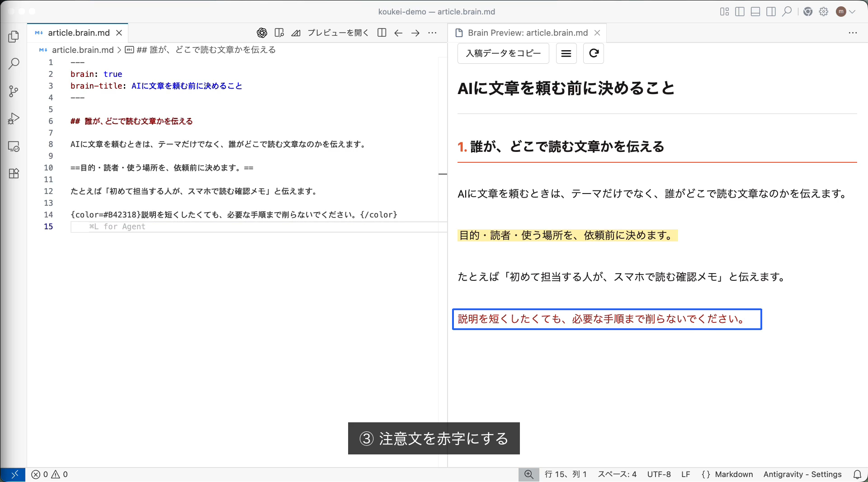This screenshot has height=482, width=868.
Task: Click the 入稿データをコピー button
Action: (503, 53)
